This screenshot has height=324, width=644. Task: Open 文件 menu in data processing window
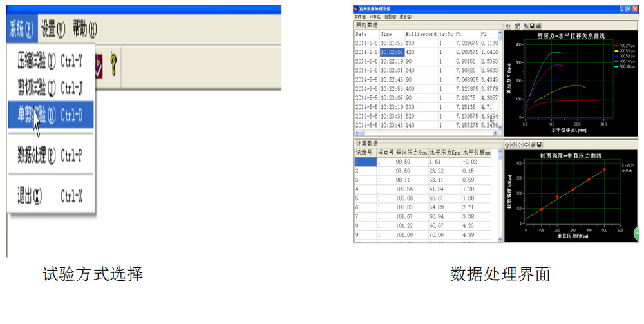(360, 17)
